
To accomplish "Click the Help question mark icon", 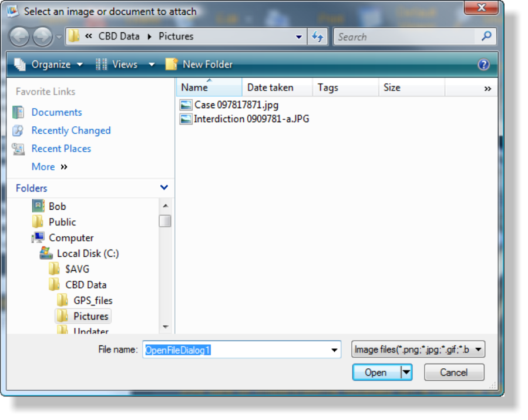I will click(483, 65).
